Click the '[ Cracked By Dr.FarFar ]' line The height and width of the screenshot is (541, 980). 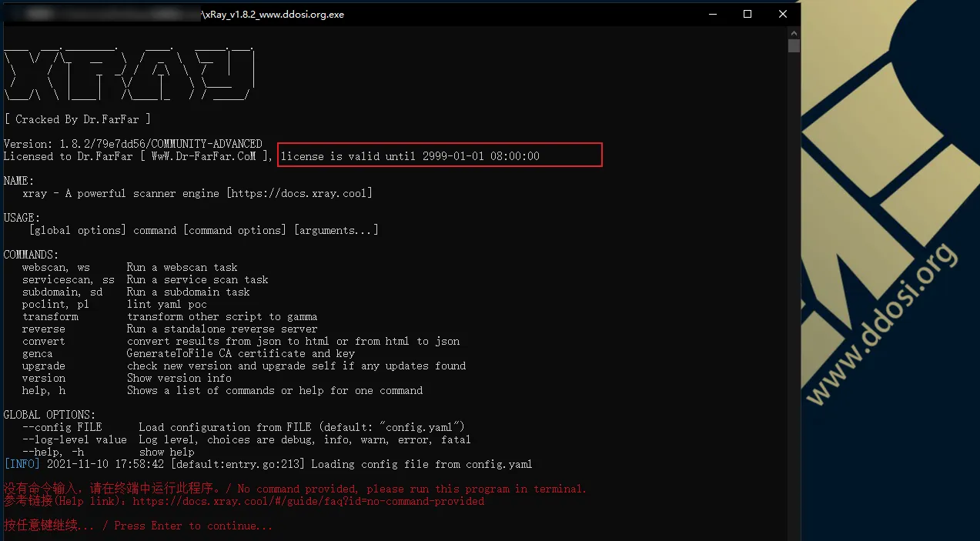pos(77,119)
